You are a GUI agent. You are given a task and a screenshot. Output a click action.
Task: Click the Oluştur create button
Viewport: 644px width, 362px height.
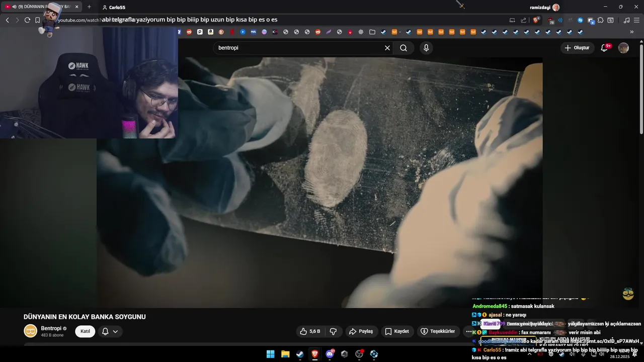pos(577,48)
